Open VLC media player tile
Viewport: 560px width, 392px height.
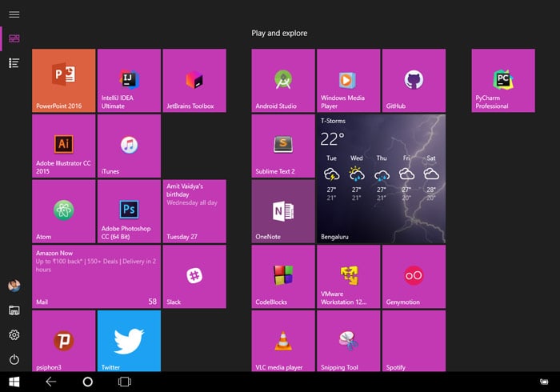(283, 341)
